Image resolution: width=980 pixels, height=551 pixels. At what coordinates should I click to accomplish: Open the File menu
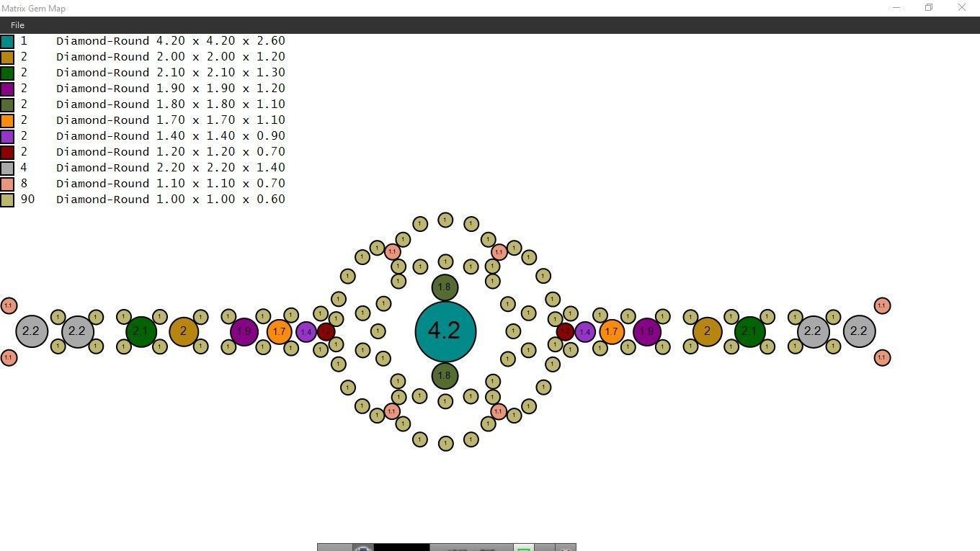tap(17, 25)
